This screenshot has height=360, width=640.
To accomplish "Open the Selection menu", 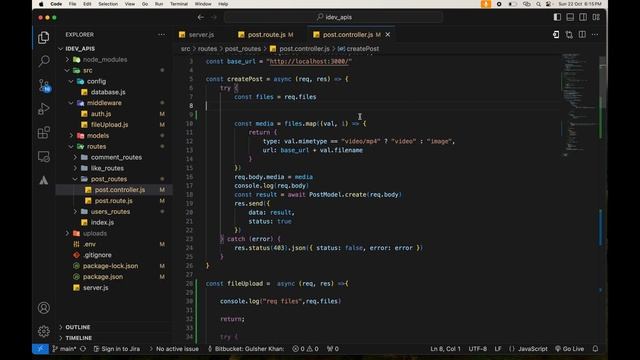I will click(108, 4).
